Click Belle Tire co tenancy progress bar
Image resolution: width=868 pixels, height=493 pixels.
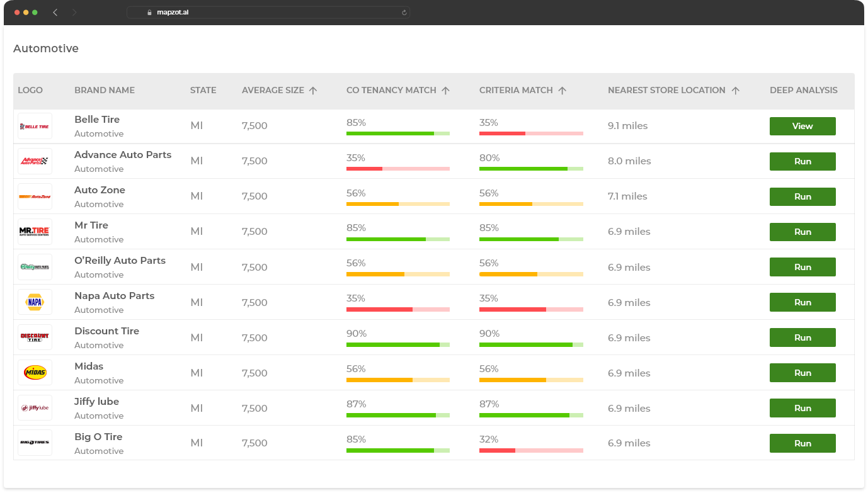[x=398, y=133]
